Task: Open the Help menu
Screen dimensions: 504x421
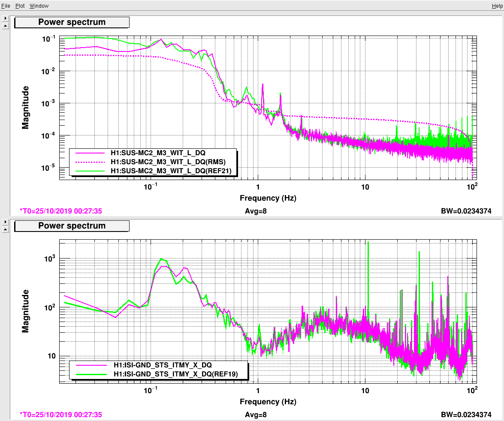Action: click(x=497, y=6)
